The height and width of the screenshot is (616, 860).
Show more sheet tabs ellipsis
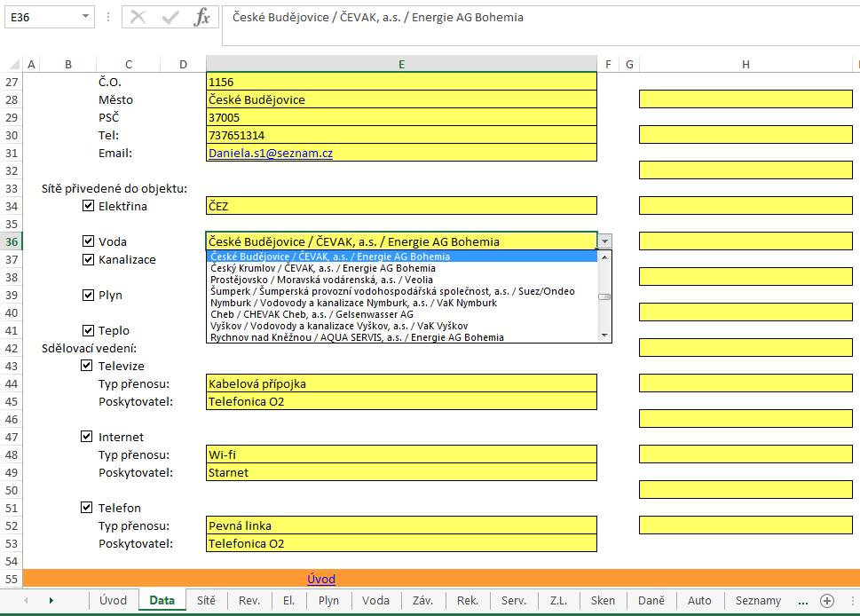click(803, 601)
